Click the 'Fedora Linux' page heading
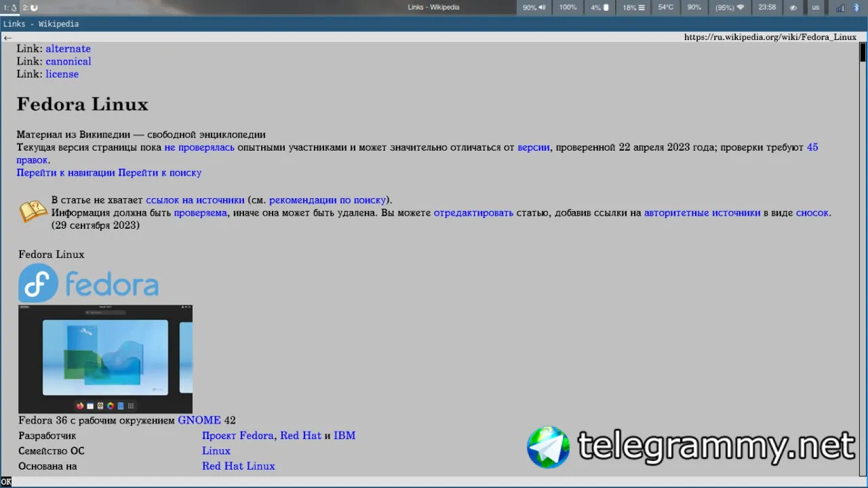868x488 pixels. coord(83,105)
